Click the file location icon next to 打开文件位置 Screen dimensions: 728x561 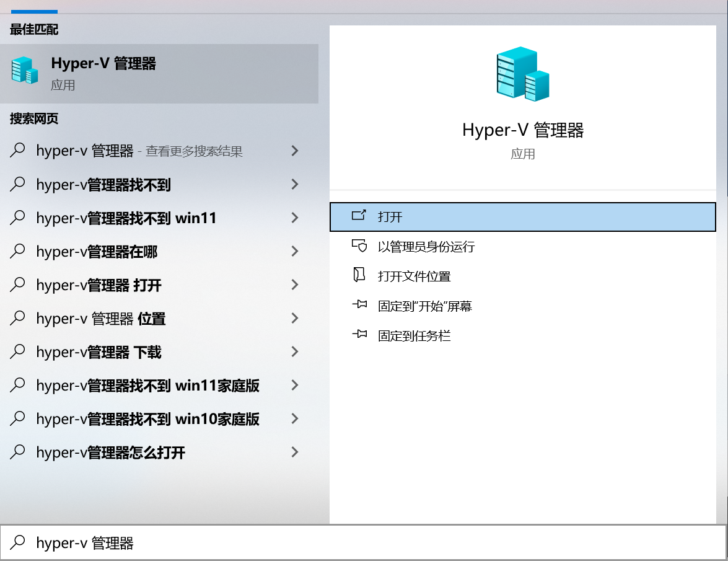coord(359,275)
